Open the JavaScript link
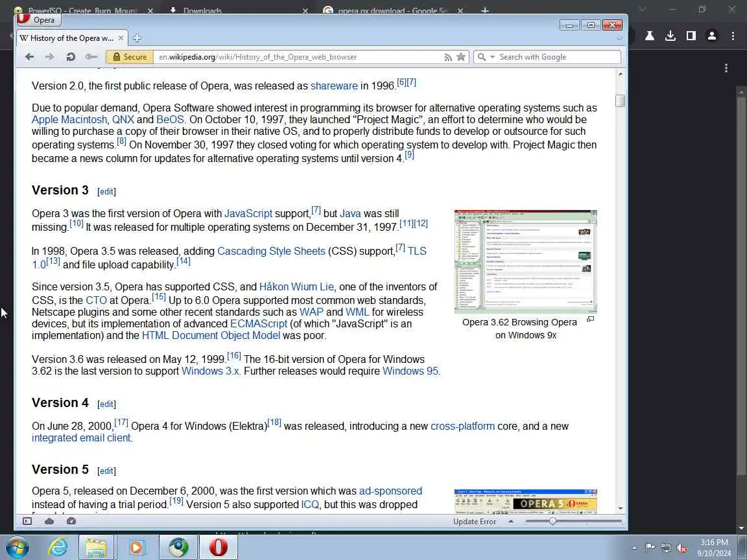747x560 pixels. (248, 213)
